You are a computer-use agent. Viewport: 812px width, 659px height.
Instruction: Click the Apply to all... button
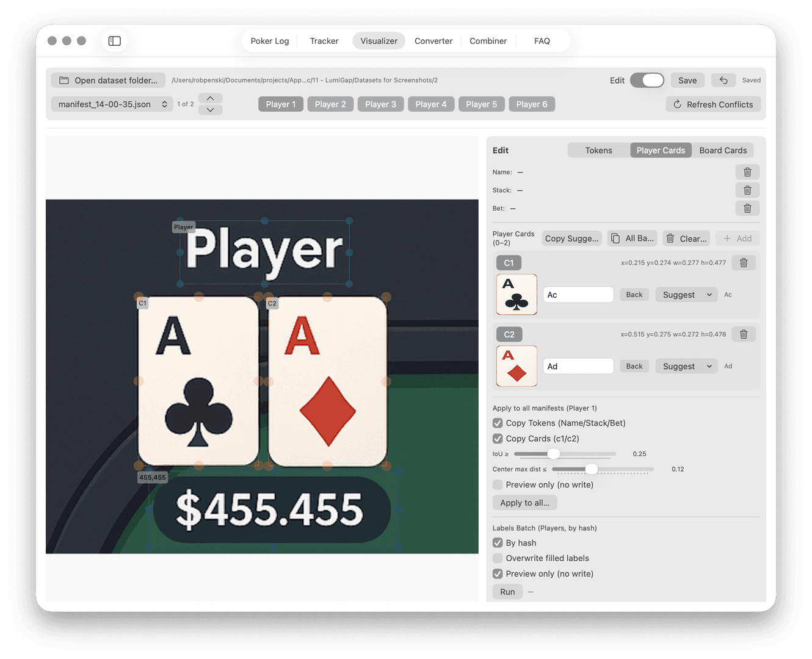point(525,503)
